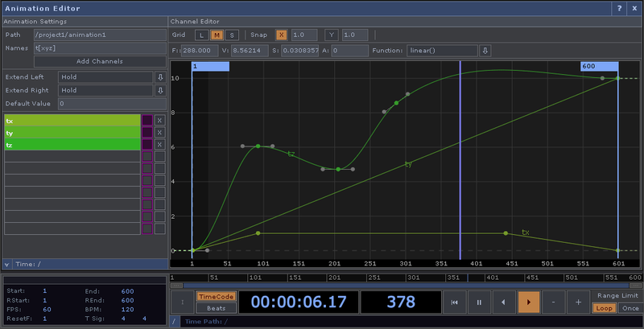Step forward one frame with plus button
The width and height of the screenshot is (644, 329).
coord(578,302)
